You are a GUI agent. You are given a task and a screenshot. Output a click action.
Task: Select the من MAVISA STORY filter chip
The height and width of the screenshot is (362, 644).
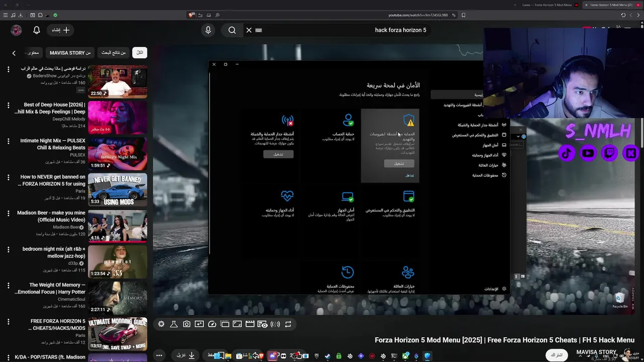(70, 53)
